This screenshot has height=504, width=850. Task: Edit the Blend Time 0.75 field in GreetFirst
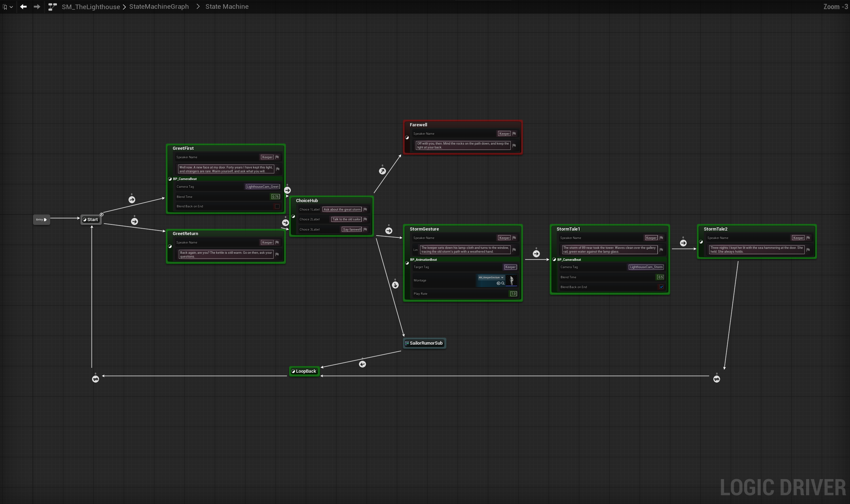click(275, 197)
